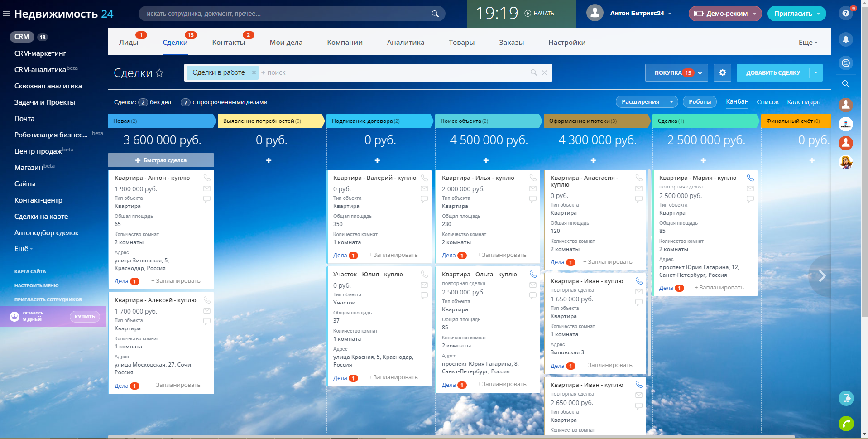The image size is (868, 439).
Task: Open the Квартира - Алексей - куплю deal
Action: (x=155, y=300)
